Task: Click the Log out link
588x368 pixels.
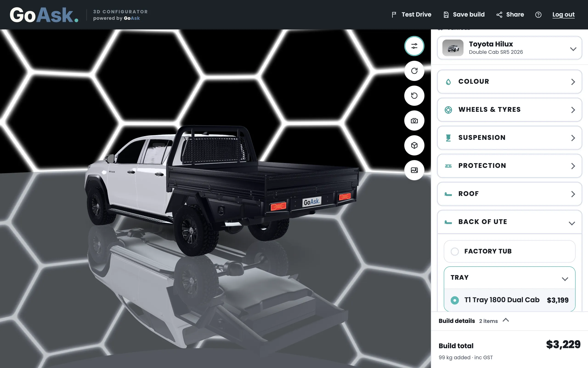Action: coord(563,14)
